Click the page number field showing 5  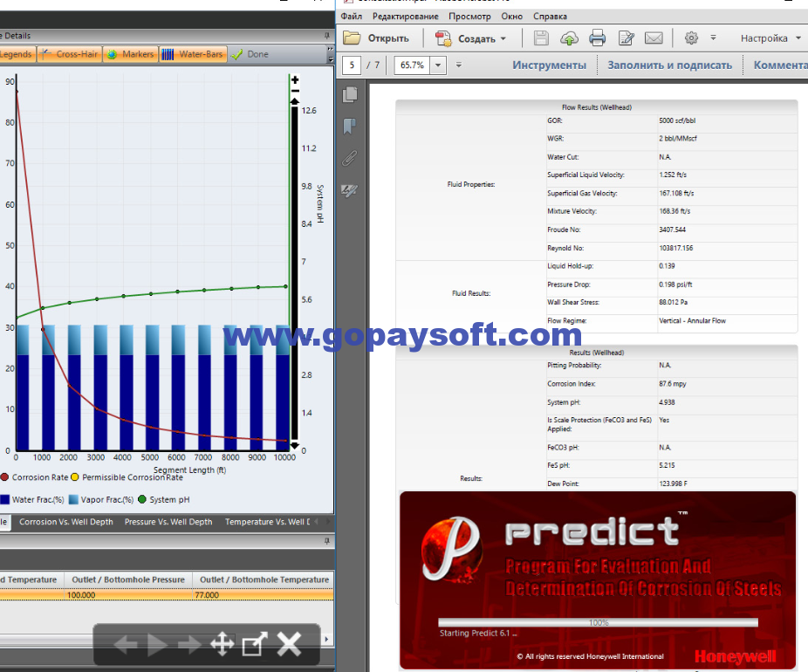coord(352,65)
